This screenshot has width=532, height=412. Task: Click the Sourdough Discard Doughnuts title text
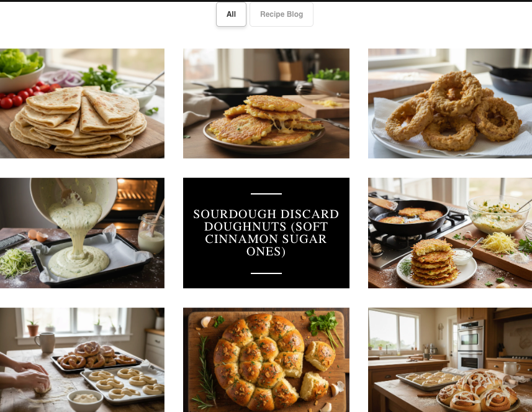(x=266, y=232)
